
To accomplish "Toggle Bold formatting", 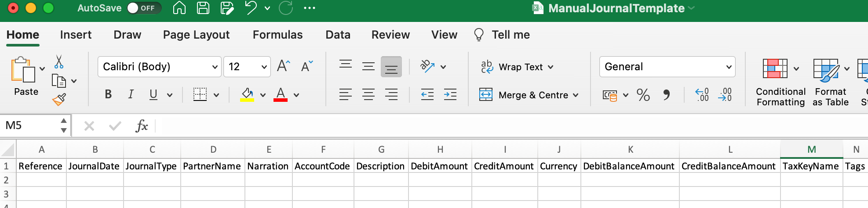I will tap(108, 94).
